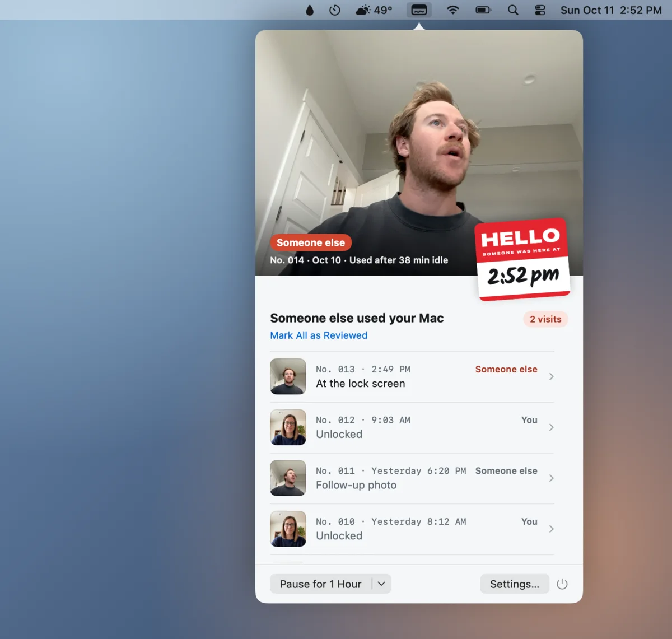
Task: Click the 'You' tag on row No. 010
Action: pyautogui.click(x=529, y=521)
